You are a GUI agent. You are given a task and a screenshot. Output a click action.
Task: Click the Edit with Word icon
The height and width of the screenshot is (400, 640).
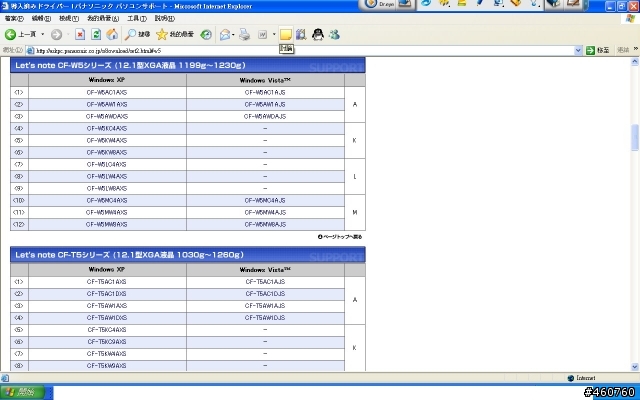coord(262,35)
